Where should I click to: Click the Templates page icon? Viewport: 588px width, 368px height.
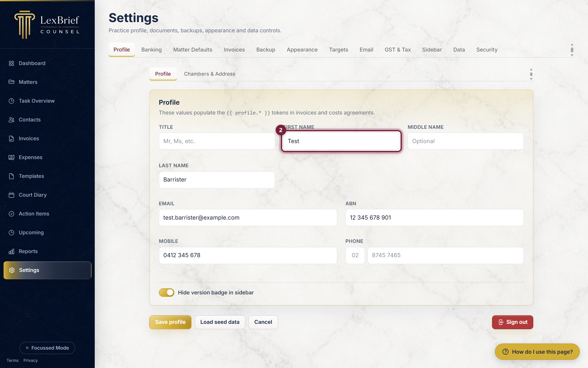coord(11,176)
